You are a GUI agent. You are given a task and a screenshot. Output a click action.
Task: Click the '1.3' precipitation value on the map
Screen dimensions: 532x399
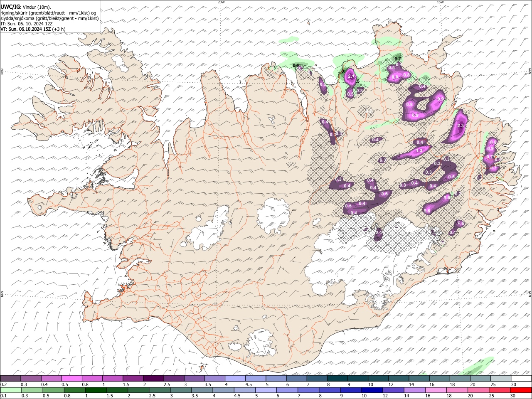click(419, 150)
